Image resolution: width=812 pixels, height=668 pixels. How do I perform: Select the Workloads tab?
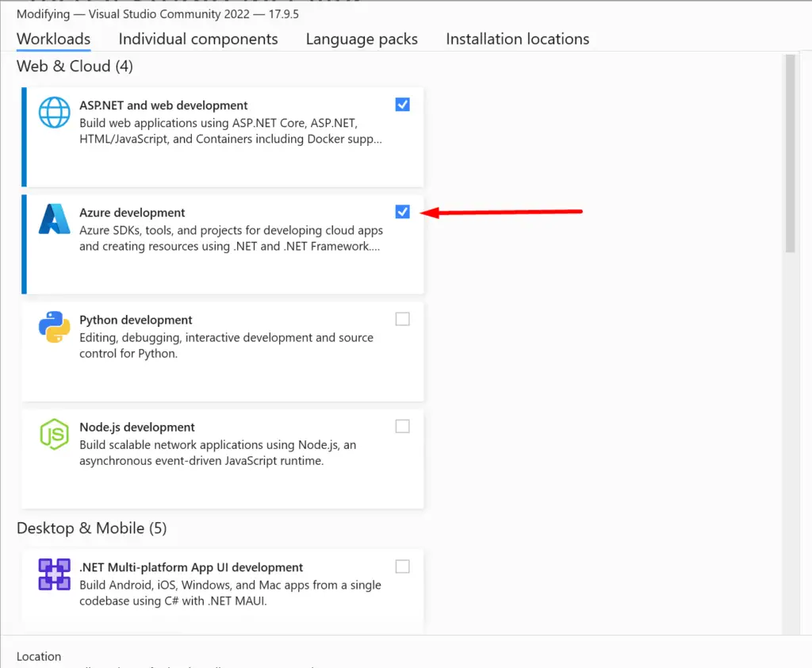tap(52, 39)
